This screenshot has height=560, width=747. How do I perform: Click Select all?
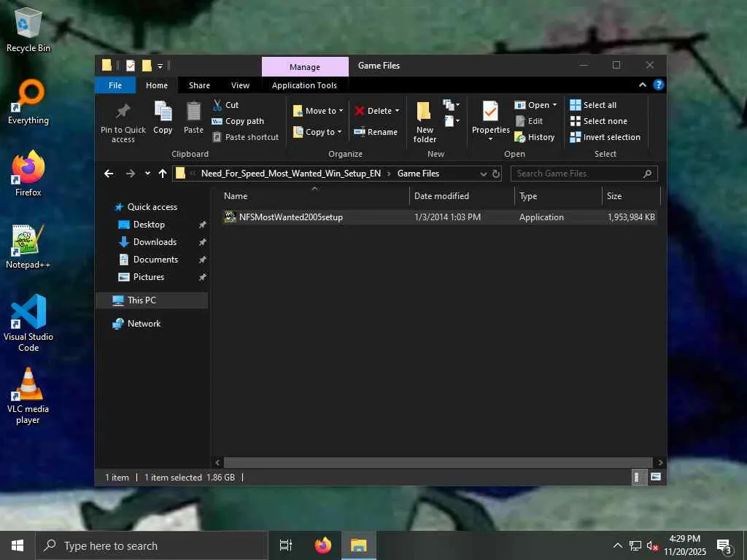[x=594, y=105]
